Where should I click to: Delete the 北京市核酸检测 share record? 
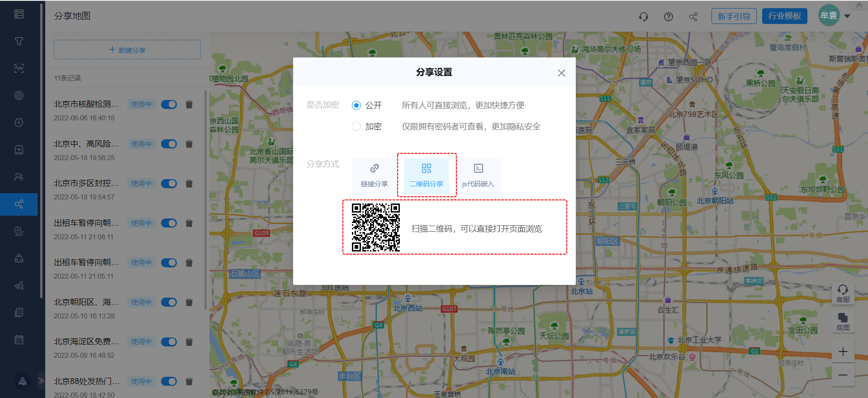tap(189, 104)
